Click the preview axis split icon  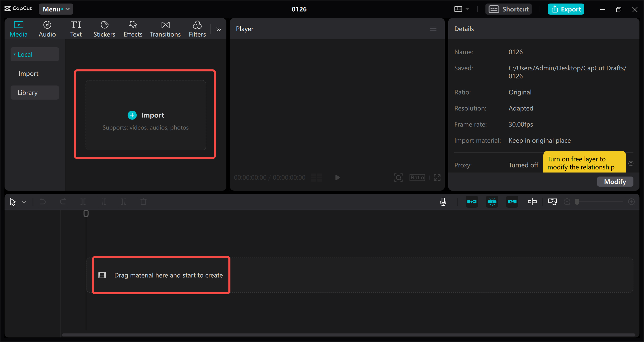click(532, 202)
